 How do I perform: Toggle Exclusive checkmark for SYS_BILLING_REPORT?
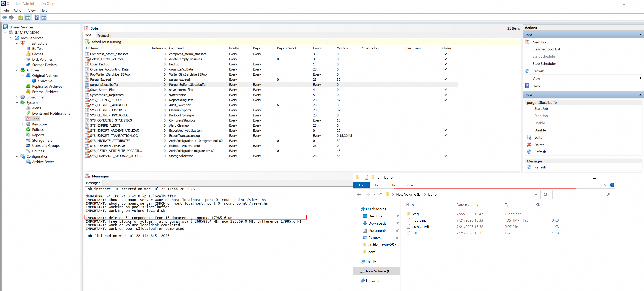(445, 100)
